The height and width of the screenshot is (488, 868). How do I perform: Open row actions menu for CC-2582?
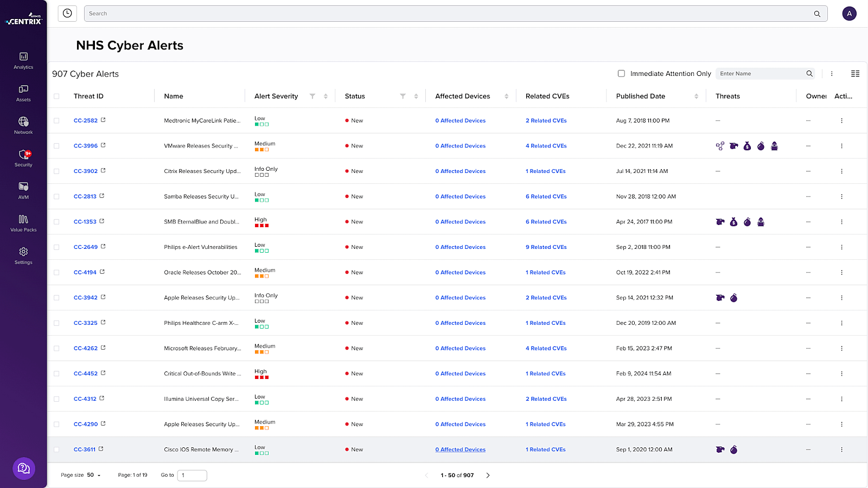(x=842, y=120)
